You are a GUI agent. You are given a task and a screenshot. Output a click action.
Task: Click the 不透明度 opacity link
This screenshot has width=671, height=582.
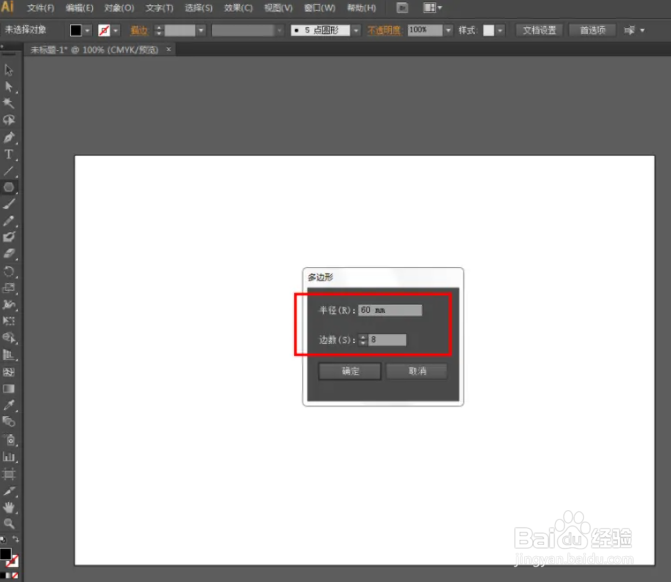(x=384, y=30)
